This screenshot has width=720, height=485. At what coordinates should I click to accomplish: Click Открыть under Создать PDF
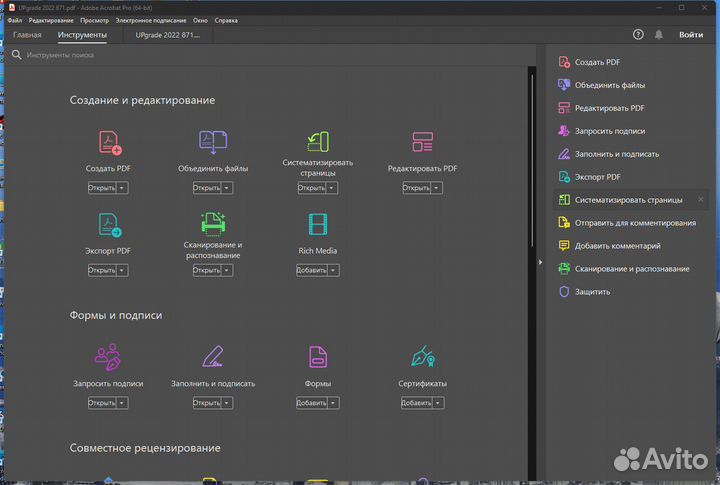pos(102,188)
